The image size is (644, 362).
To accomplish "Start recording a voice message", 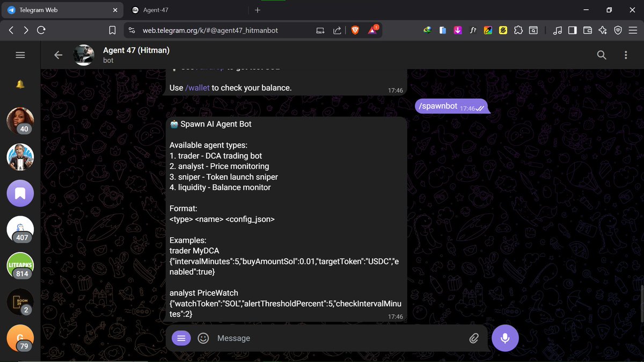I will [505, 338].
